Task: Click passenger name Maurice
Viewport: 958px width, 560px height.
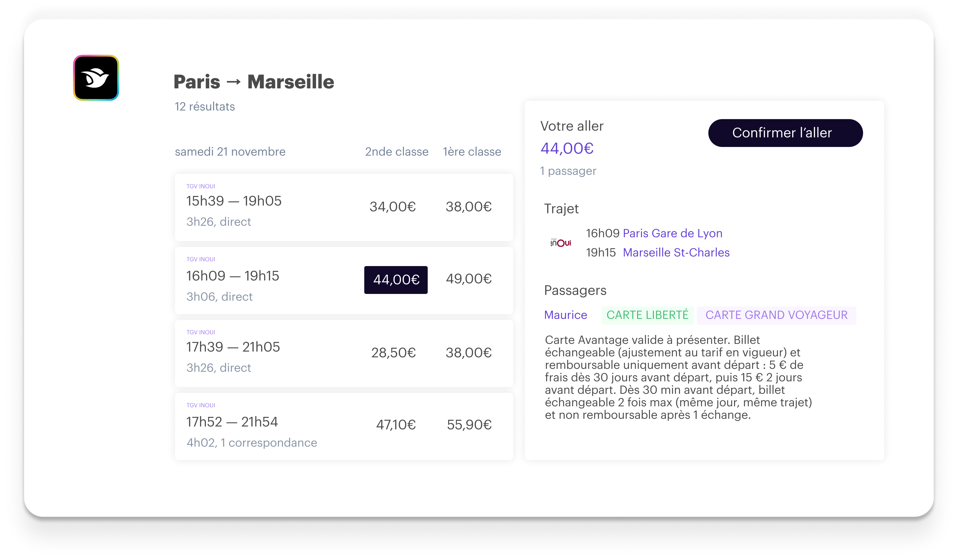Action: pos(565,315)
